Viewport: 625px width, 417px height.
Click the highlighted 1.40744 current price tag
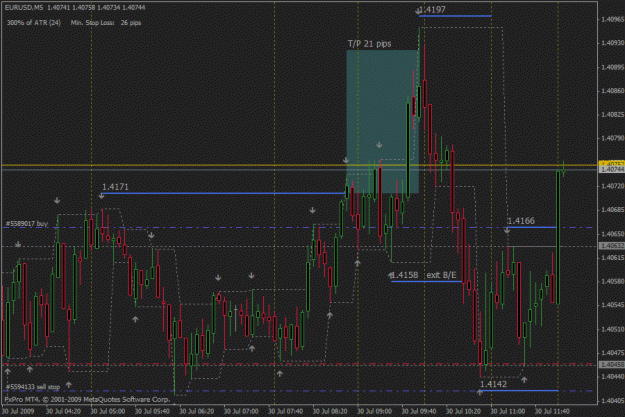[x=612, y=169]
